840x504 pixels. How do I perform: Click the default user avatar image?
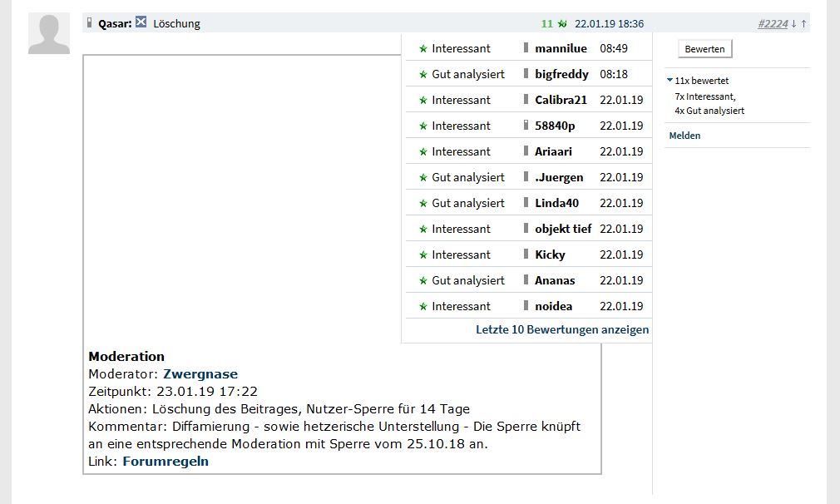point(49,34)
